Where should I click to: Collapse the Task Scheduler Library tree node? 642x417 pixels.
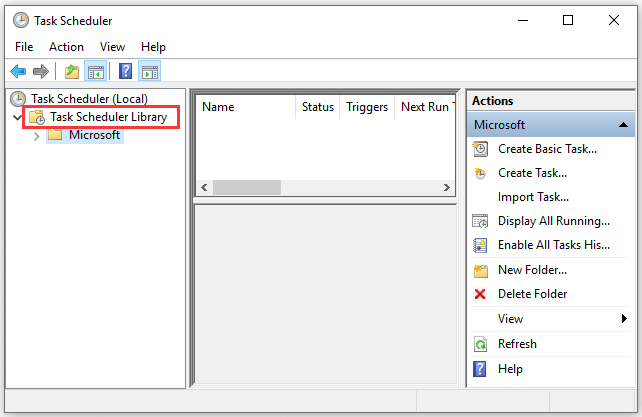point(17,118)
